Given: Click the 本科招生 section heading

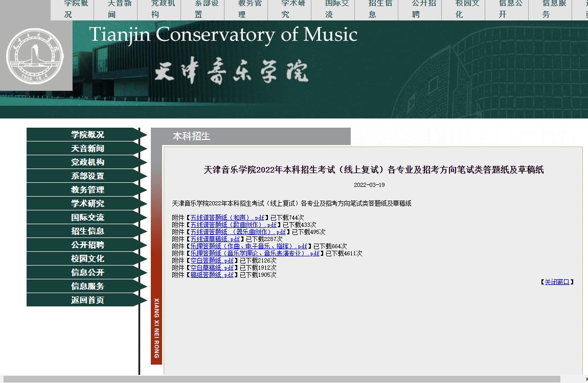Looking at the screenshot, I should pos(191,136).
